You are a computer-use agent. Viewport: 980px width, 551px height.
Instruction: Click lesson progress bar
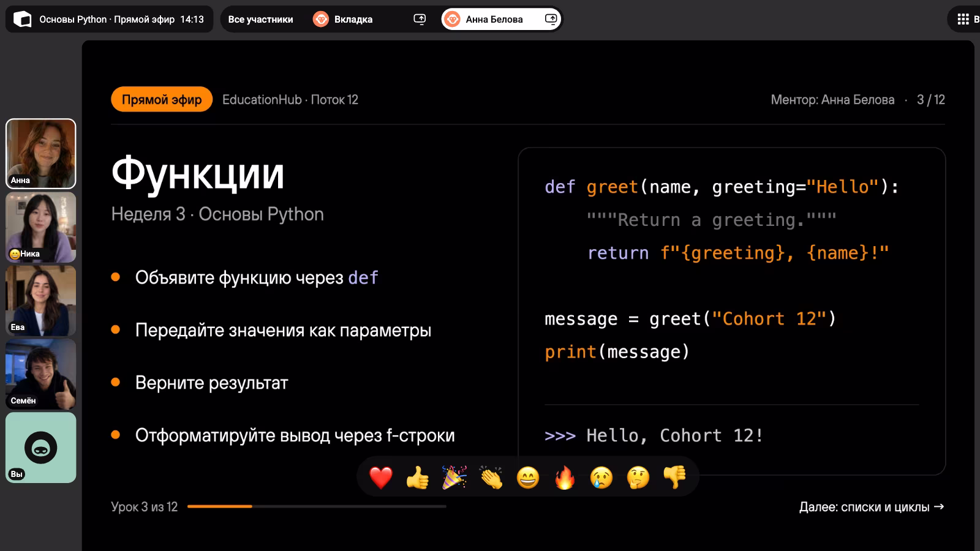317,506
